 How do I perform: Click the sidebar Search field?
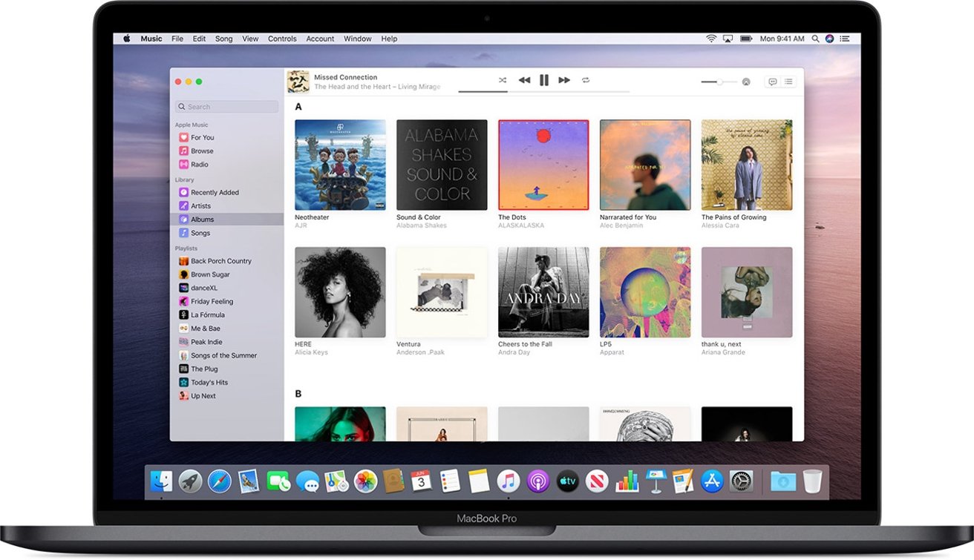[227, 107]
